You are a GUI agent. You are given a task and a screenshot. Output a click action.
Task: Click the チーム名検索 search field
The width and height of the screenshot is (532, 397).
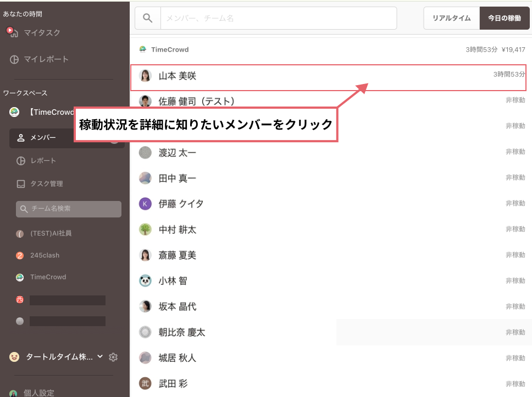[x=68, y=209]
